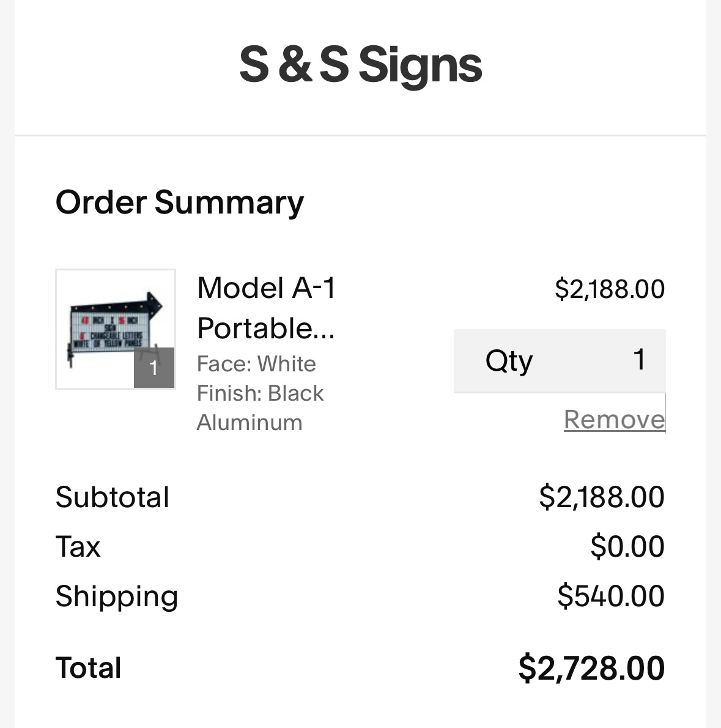Click the Face: White option text
The width and height of the screenshot is (721, 728).
(256, 364)
